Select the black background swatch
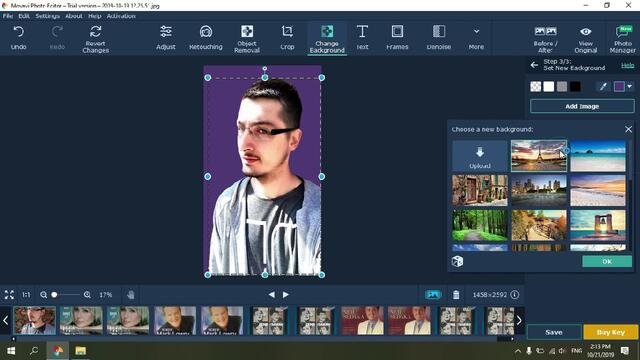This screenshot has width=640, height=360. tap(575, 87)
